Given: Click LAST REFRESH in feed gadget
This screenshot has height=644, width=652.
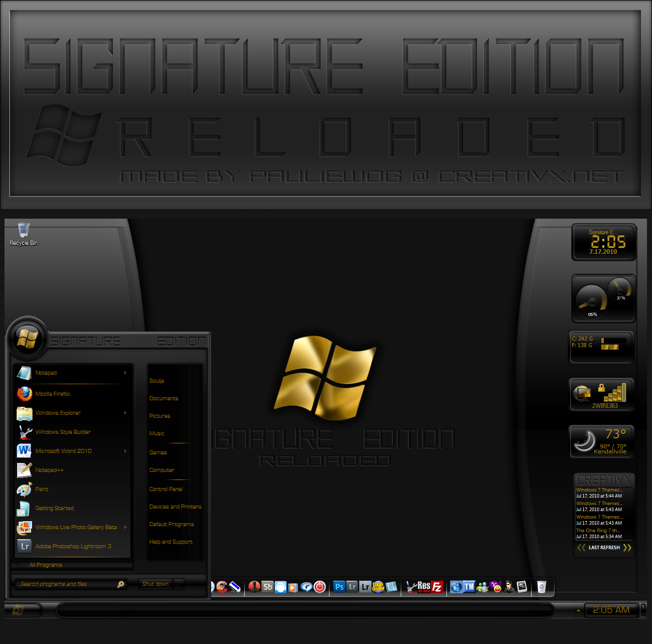Looking at the screenshot, I should [604, 548].
